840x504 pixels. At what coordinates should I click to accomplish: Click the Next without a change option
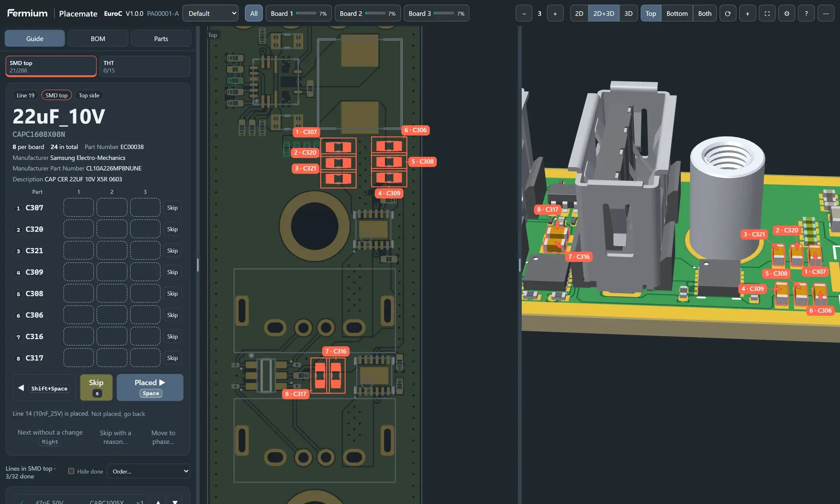click(x=50, y=437)
